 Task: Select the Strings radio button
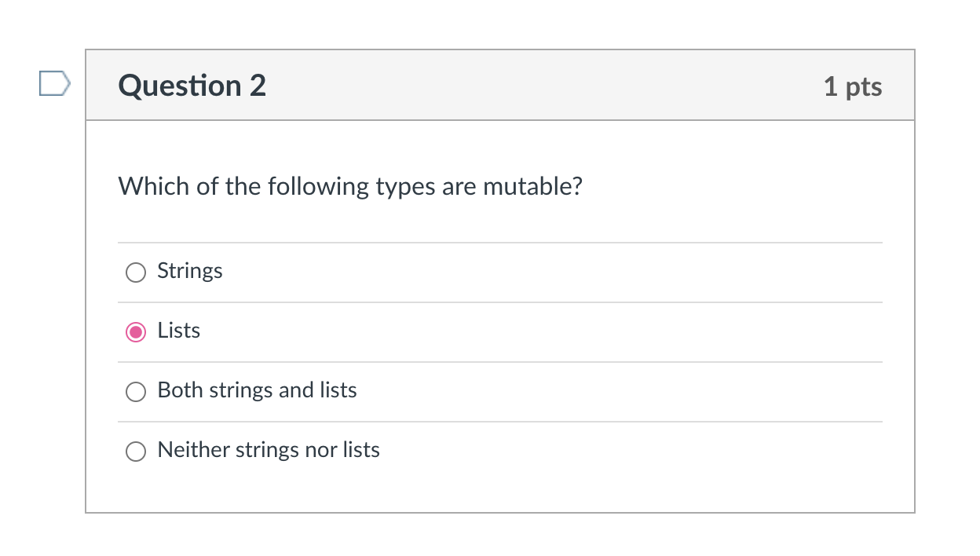point(136,273)
